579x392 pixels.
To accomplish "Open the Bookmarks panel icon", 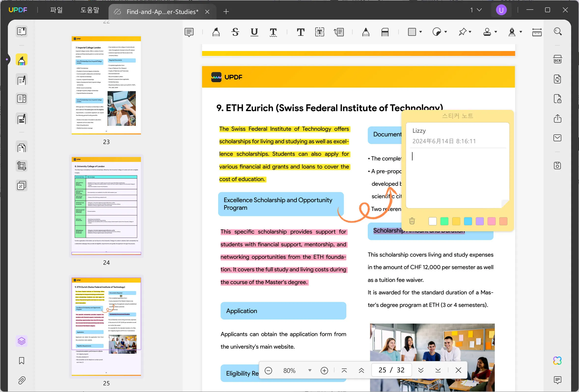I will [x=22, y=361].
